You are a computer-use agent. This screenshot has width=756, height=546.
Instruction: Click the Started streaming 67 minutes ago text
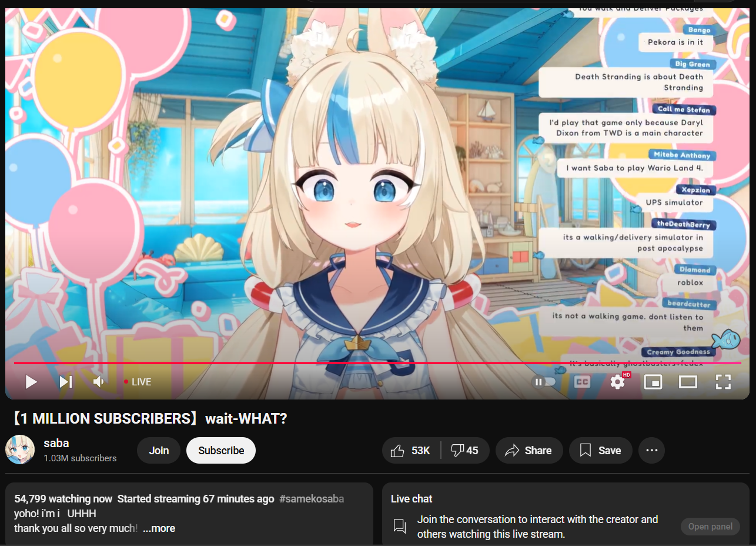[x=196, y=499]
